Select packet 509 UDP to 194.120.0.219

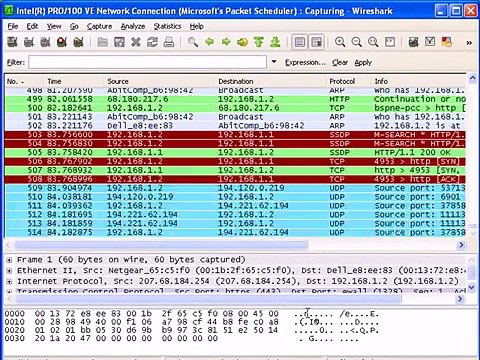tap(235, 188)
